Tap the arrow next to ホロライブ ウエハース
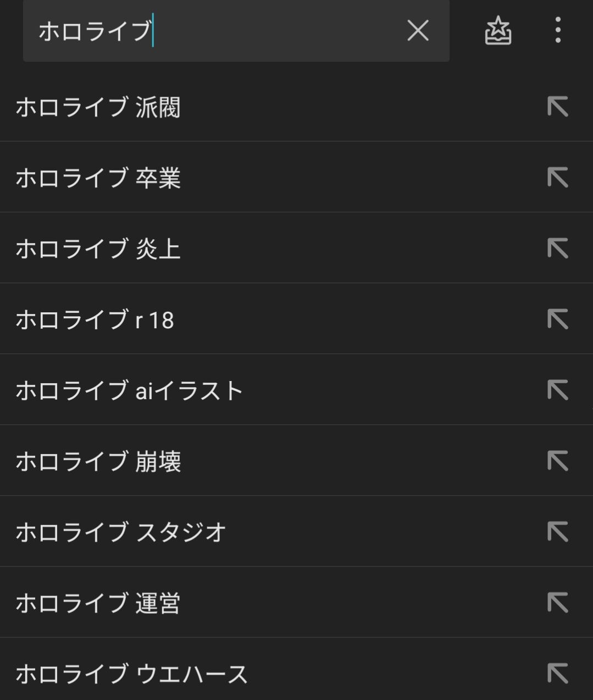Screen dimensions: 593x700 click(557, 674)
